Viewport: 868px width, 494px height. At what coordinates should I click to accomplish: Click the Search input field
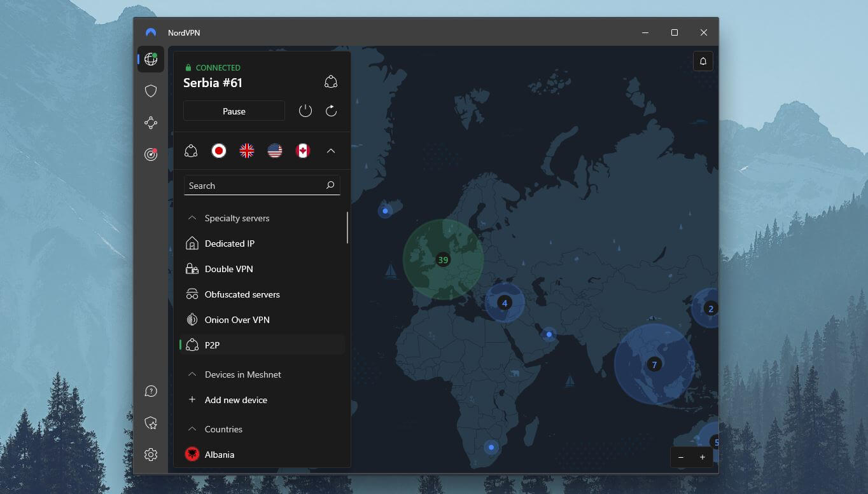click(x=262, y=185)
